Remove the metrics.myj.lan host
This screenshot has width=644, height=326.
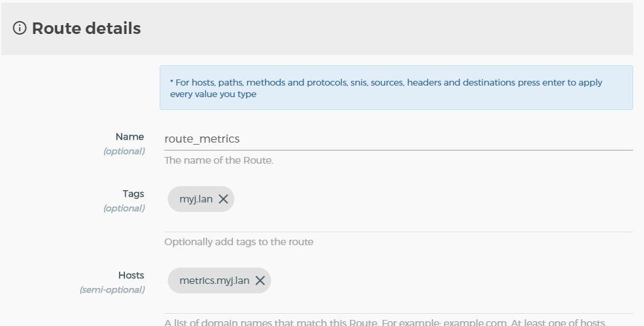click(260, 280)
